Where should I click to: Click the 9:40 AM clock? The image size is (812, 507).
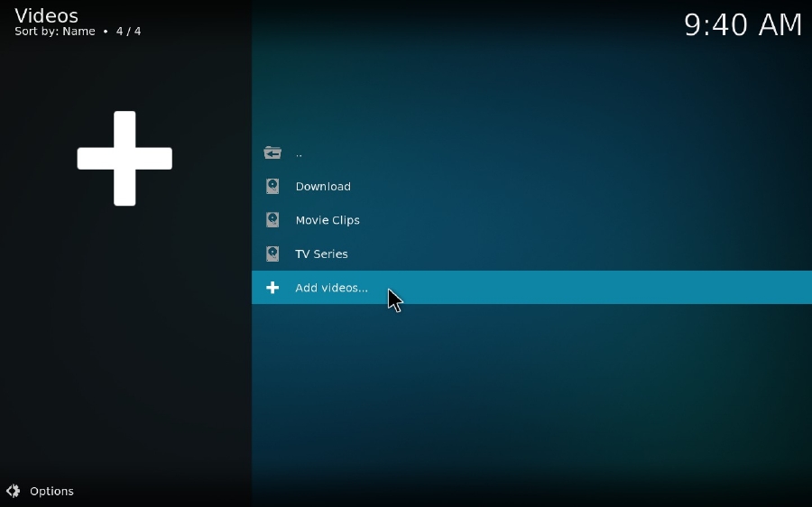pyautogui.click(x=743, y=24)
